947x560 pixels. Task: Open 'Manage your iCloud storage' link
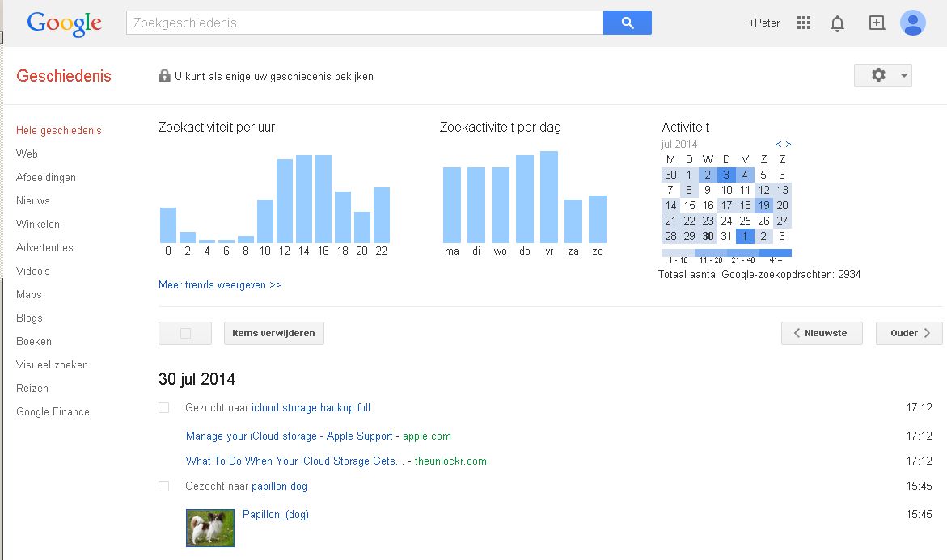289,436
